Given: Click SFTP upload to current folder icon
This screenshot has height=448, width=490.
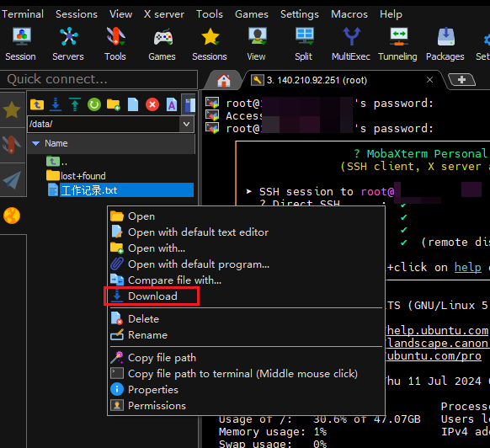Looking at the screenshot, I should pos(75,104).
